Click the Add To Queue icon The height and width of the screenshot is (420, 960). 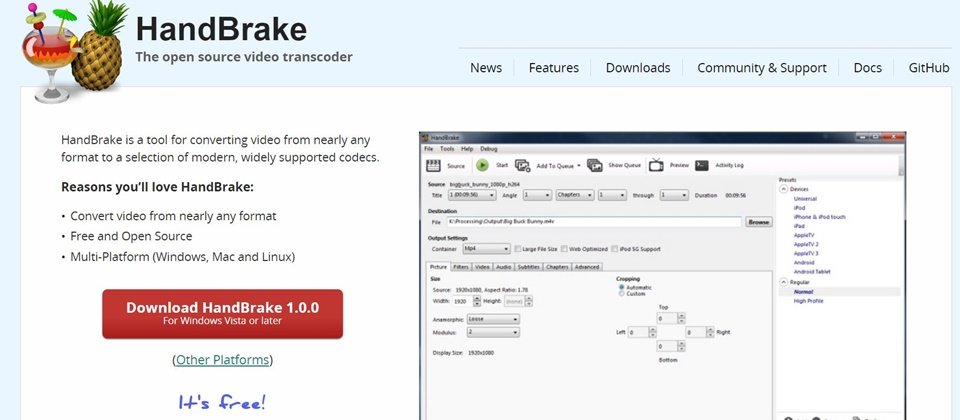(523, 165)
